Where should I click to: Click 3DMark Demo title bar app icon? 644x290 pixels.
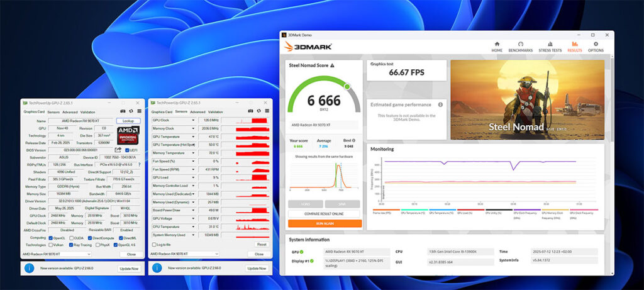[x=284, y=35]
